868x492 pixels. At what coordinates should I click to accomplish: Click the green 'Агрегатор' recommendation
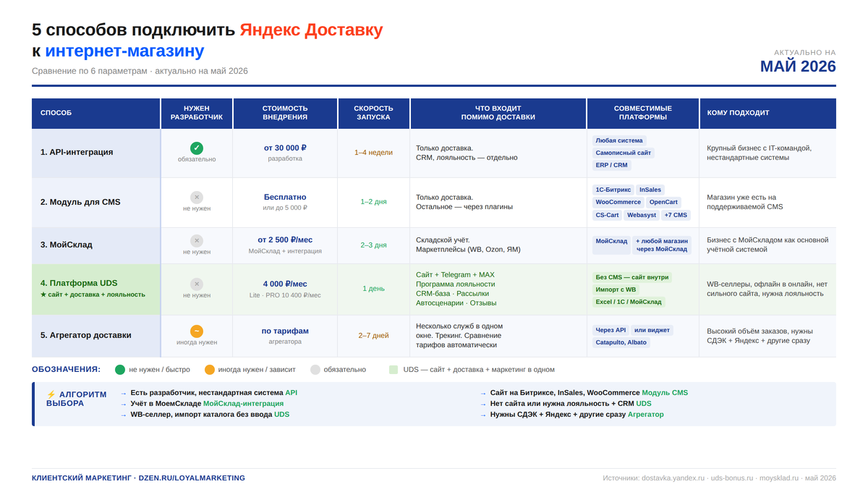coord(645,415)
